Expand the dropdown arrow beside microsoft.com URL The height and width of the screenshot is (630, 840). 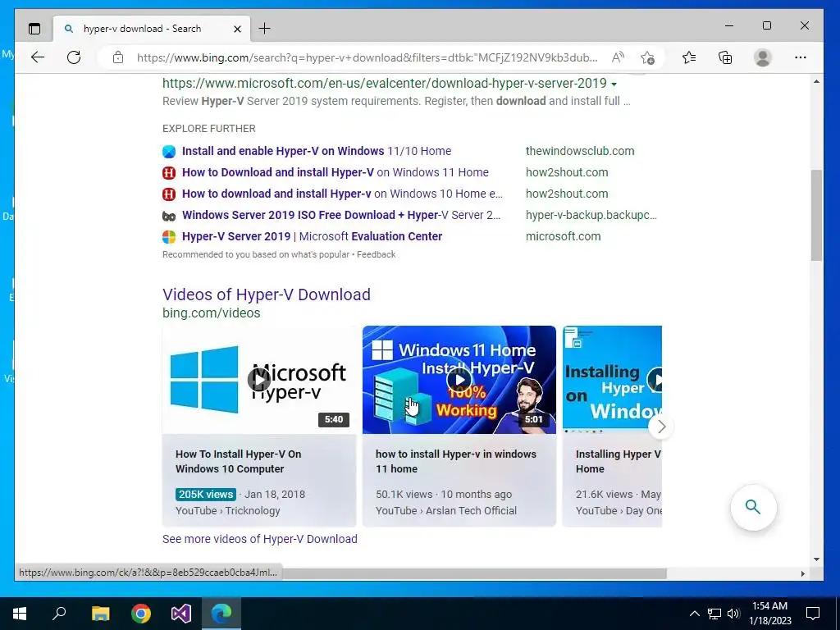tap(614, 84)
